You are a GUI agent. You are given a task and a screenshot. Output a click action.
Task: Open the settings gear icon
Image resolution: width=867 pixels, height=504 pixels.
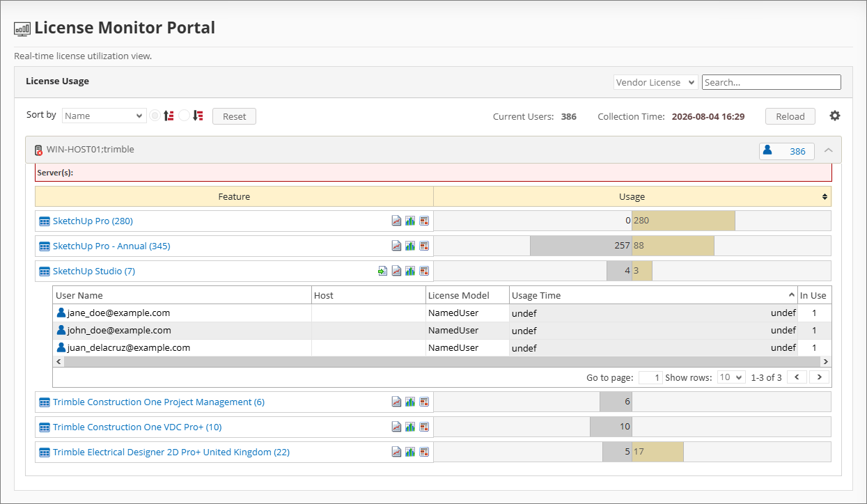835,116
